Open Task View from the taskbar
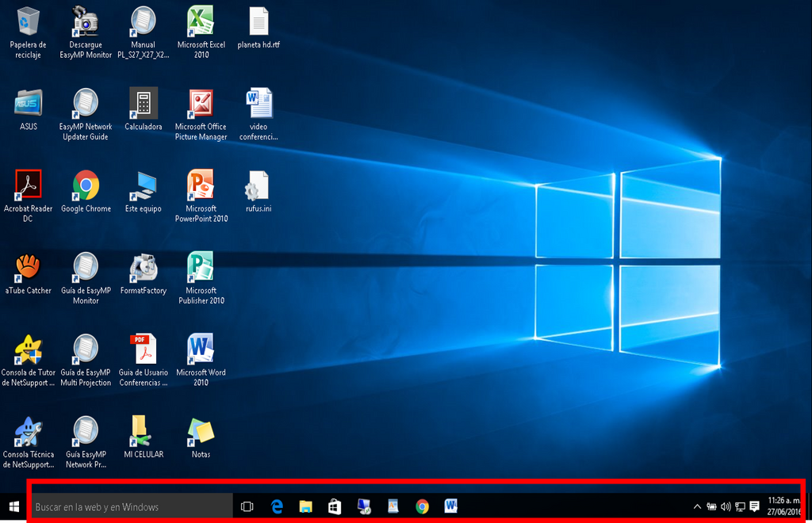Image resolution: width=812 pixels, height=523 pixels. pos(247,506)
